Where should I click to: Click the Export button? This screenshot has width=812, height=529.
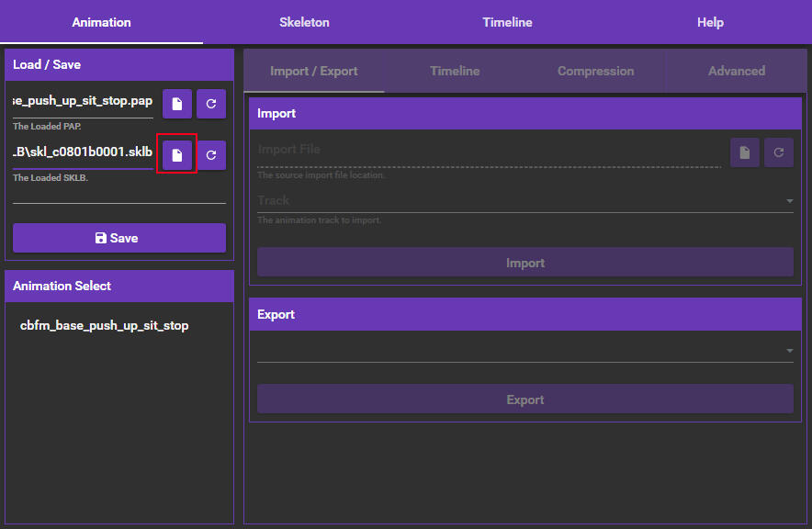(524, 400)
